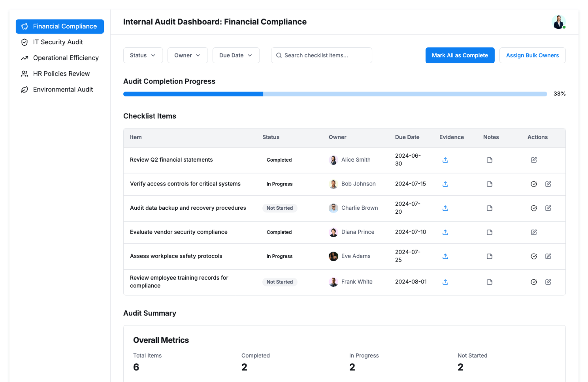This screenshot has width=588, height=382.
Task: Switch to IT Security Audit section
Action: [58, 42]
